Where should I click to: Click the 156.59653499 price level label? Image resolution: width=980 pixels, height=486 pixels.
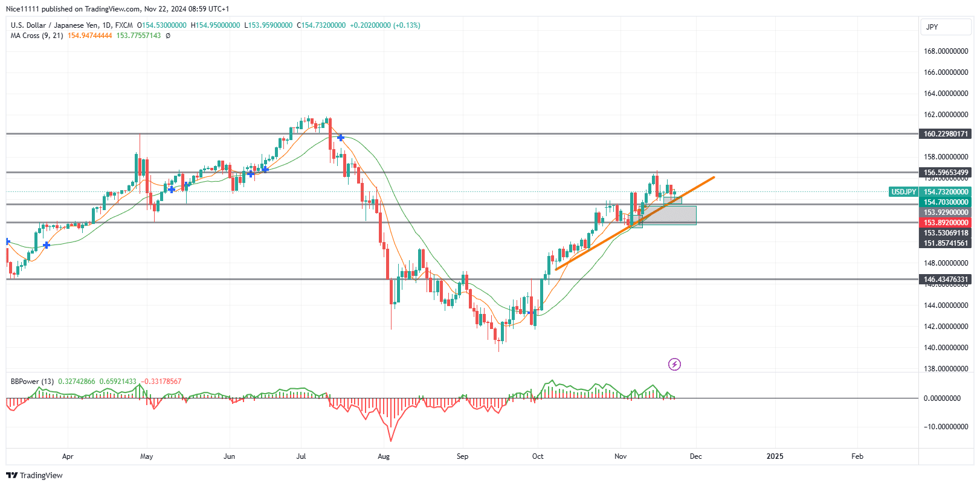(946, 173)
